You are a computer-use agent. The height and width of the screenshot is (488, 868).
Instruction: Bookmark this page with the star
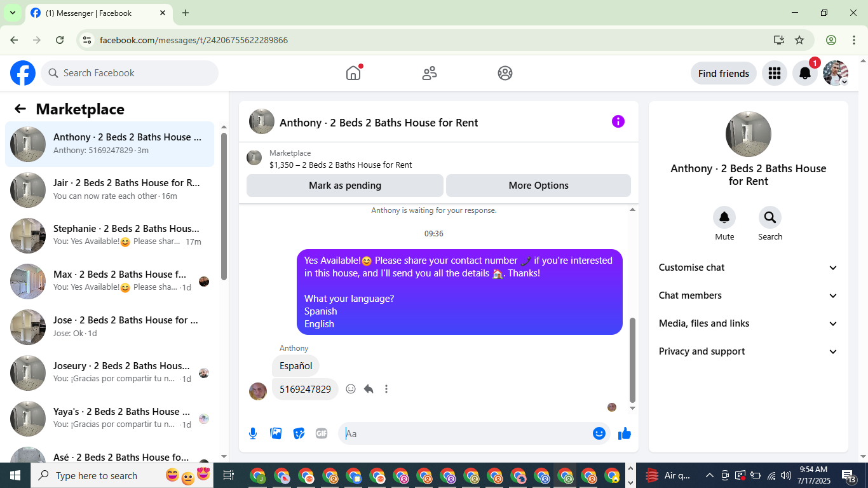coord(799,40)
